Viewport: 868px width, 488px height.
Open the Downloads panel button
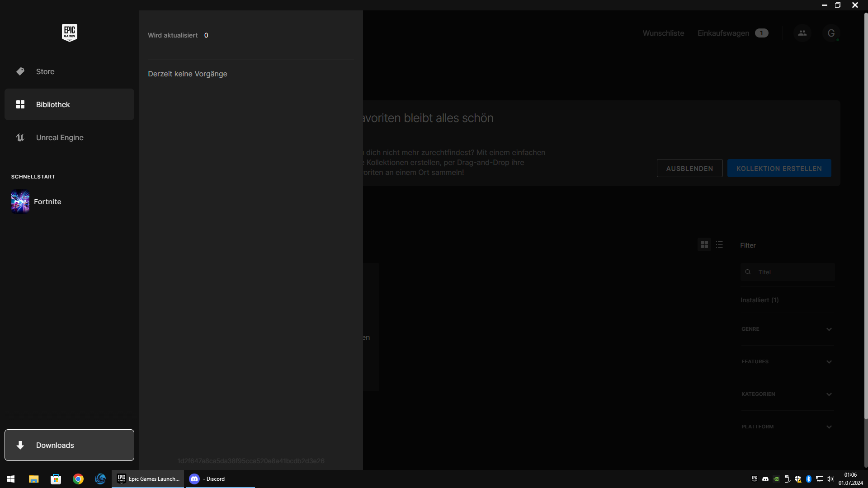[x=69, y=445]
